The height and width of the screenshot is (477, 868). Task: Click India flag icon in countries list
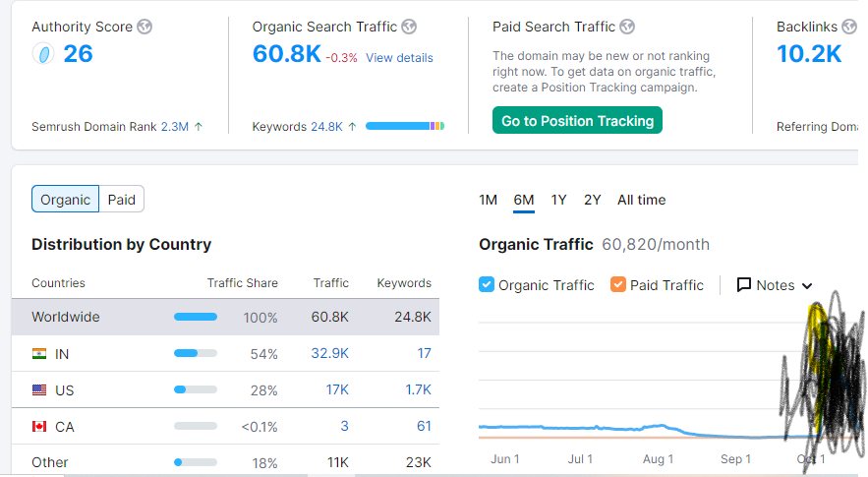39,353
